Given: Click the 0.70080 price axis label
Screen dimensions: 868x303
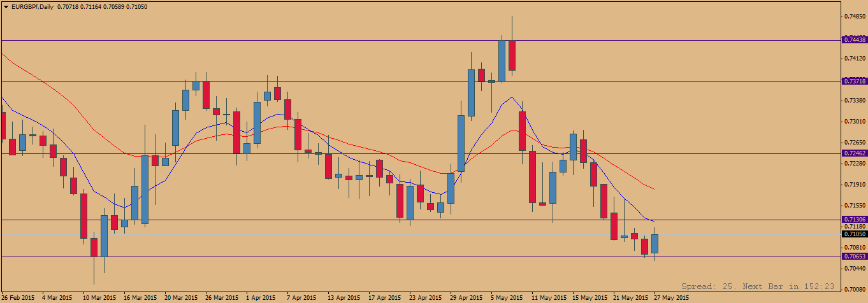Looking at the screenshot, I should (855, 289).
